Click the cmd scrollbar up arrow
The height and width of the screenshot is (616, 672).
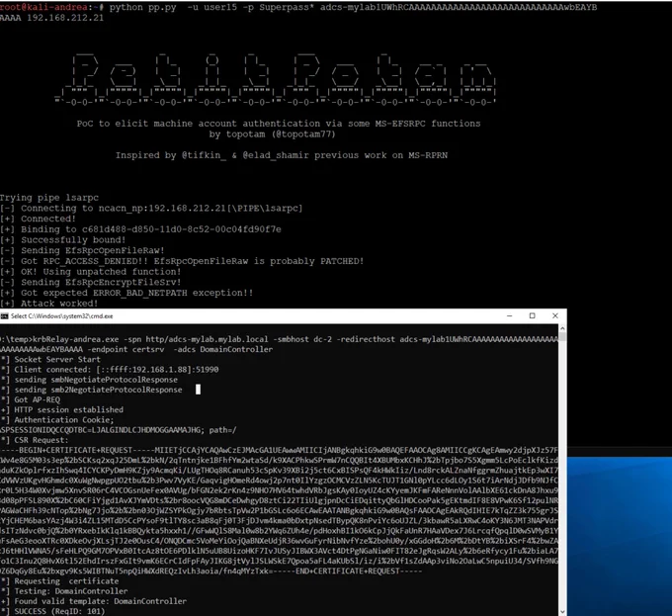[x=562, y=328]
